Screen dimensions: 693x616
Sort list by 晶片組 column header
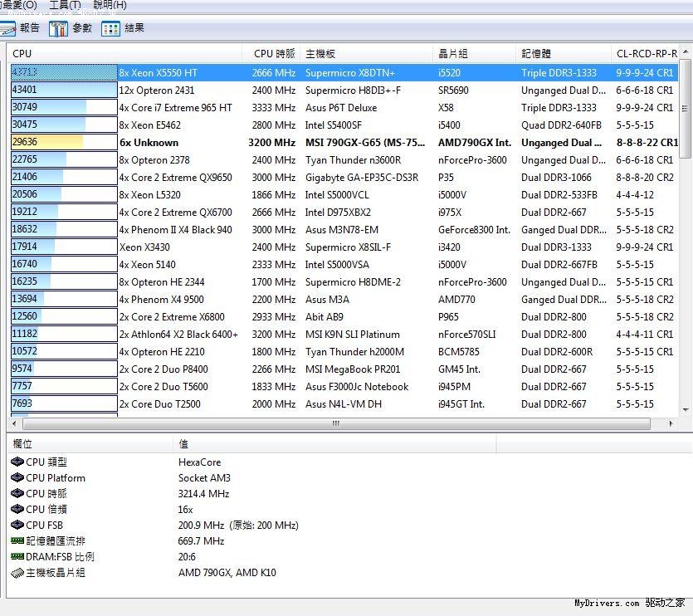pyautogui.click(x=453, y=54)
